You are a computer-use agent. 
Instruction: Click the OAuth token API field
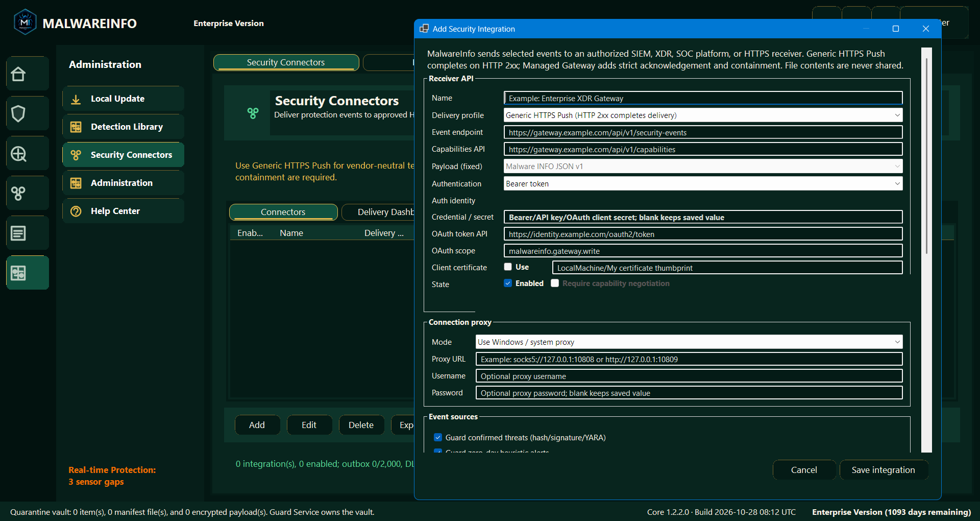tap(703, 234)
